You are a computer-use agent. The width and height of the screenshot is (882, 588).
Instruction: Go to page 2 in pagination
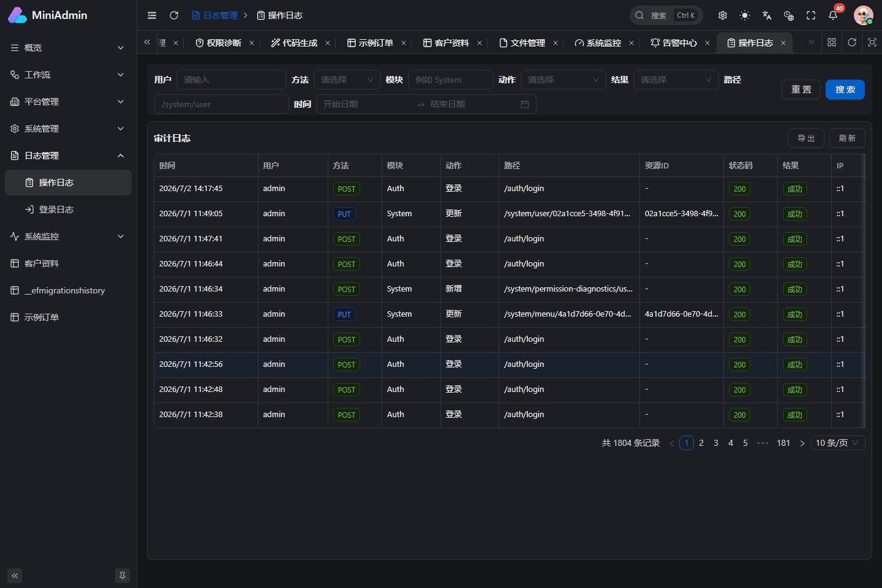click(701, 443)
